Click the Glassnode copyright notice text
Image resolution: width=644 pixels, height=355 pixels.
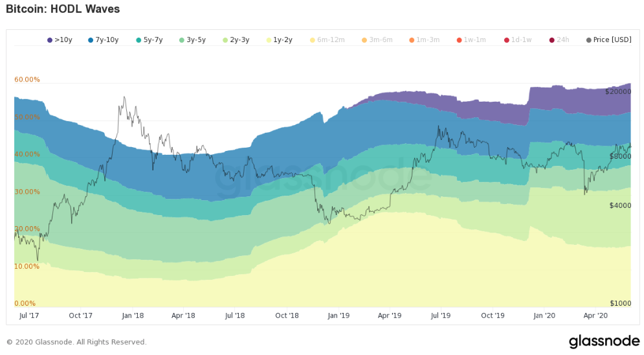(x=76, y=342)
